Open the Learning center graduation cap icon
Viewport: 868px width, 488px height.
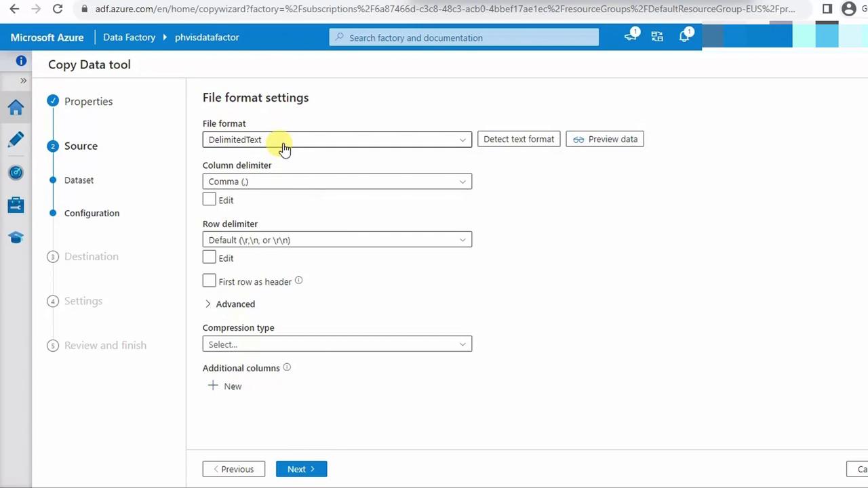(16, 237)
